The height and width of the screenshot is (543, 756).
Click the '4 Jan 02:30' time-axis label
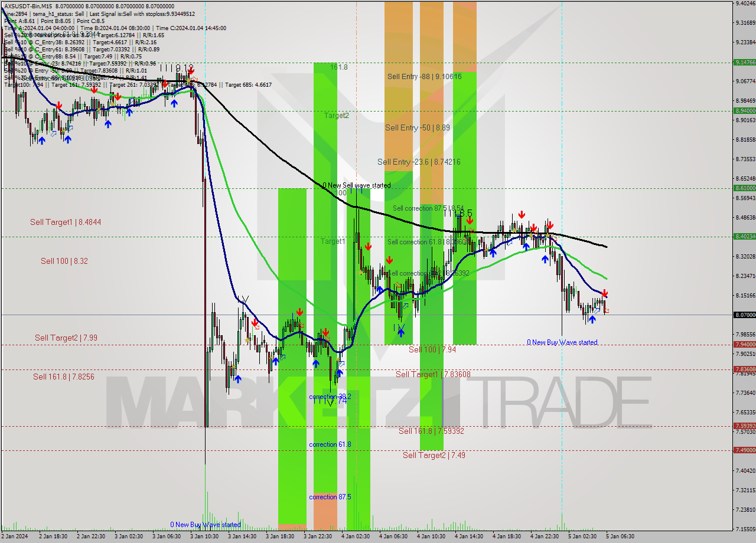355,537
